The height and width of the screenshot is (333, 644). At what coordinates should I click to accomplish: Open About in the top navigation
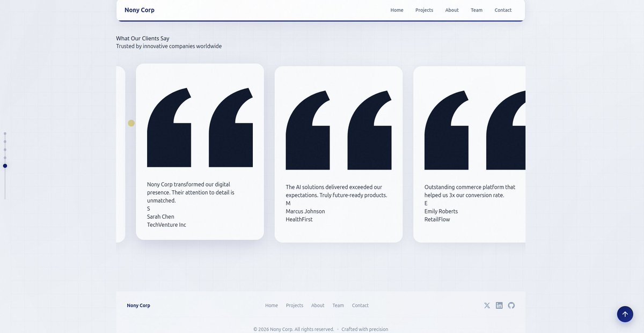[452, 10]
